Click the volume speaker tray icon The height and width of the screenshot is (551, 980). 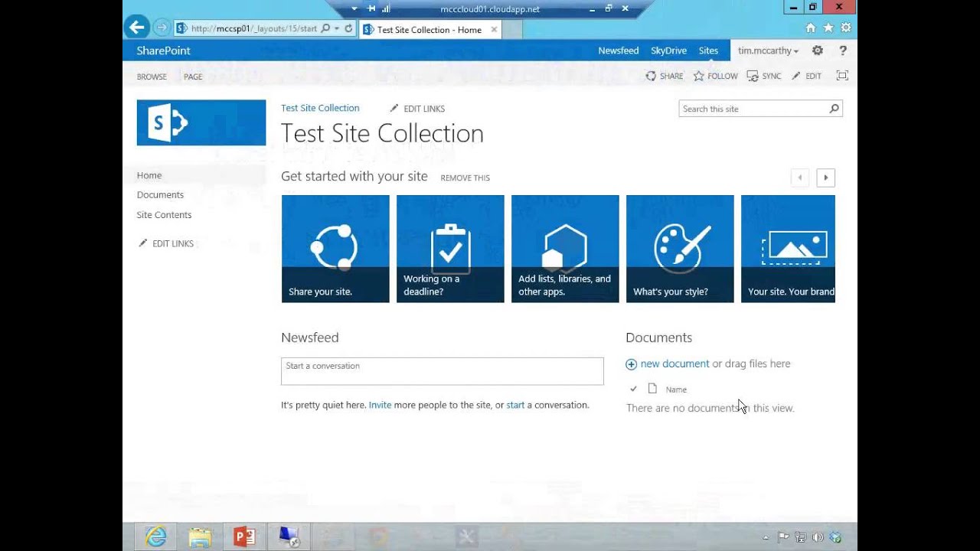click(818, 537)
